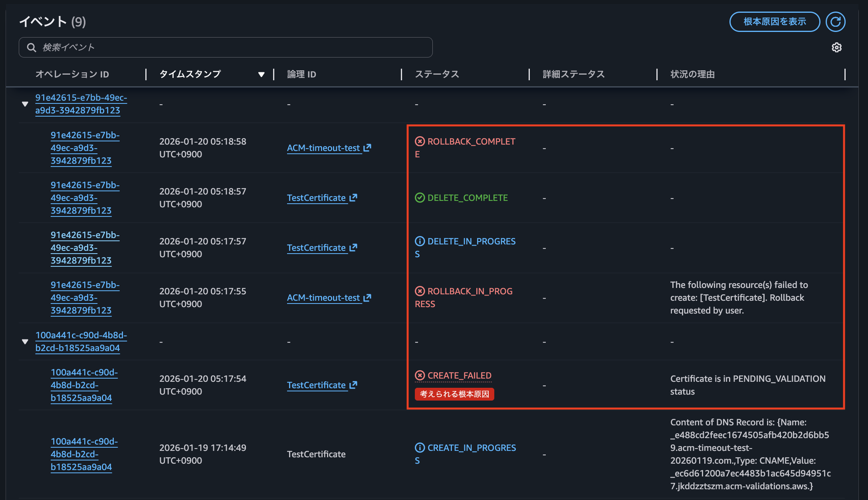
Task: Open the table preferences gear icon
Action: point(836,48)
